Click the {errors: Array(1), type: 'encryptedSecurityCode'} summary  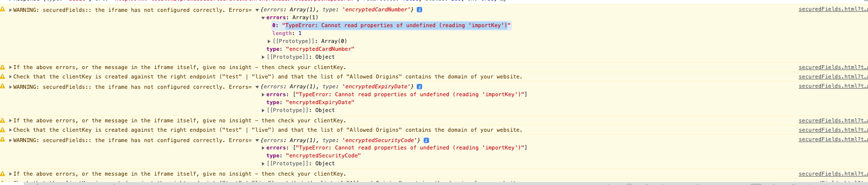341,141
